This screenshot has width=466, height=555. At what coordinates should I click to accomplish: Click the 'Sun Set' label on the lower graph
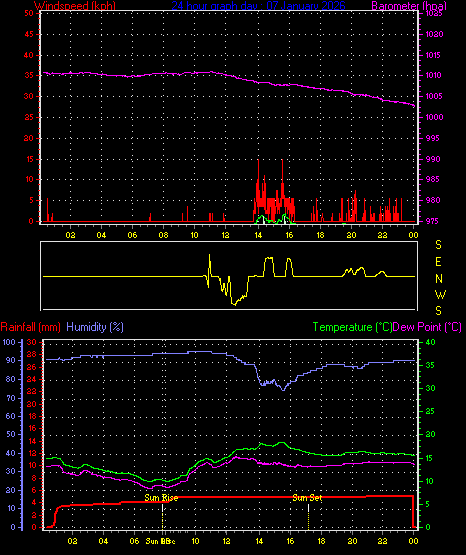pyautogui.click(x=307, y=498)
